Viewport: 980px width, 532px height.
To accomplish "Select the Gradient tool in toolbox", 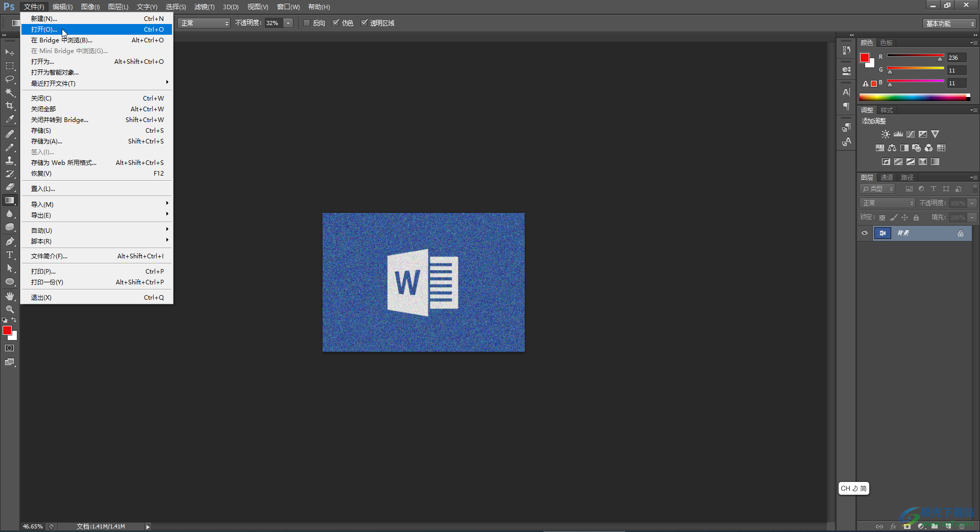I will coord(10,200).
